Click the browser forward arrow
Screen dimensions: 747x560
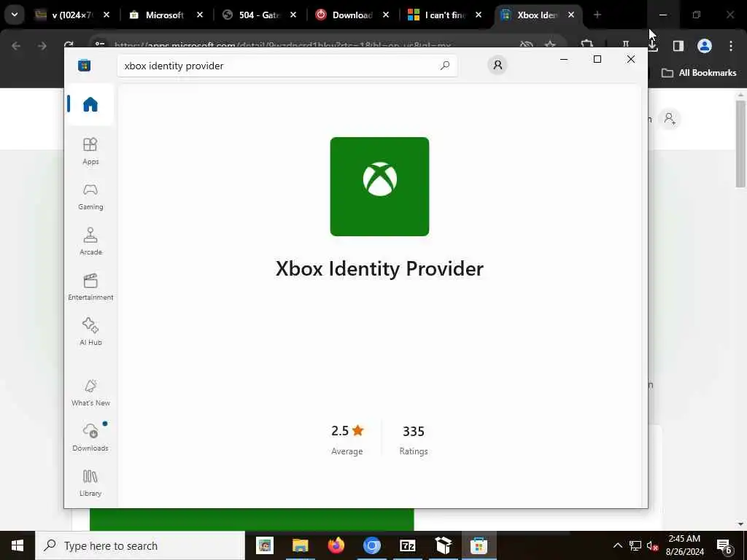tap(42, 46)
